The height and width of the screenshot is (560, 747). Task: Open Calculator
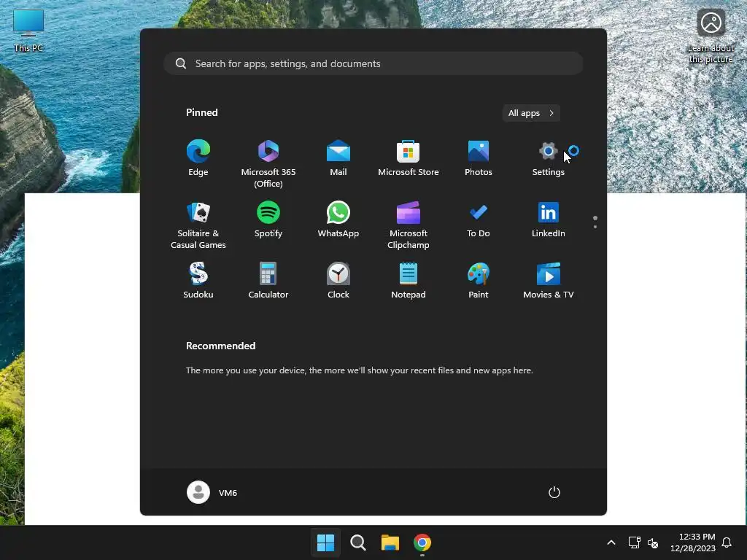pyautogui.click(x=268, y=281)
